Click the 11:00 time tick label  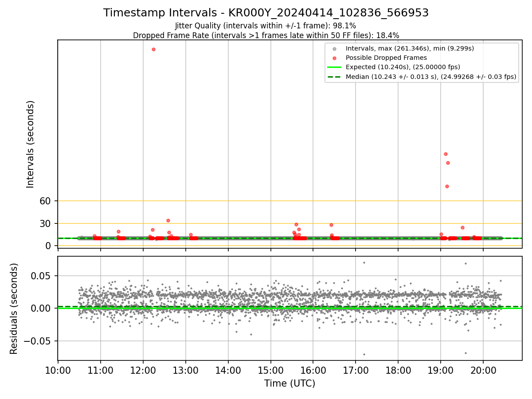click(101, 370)
